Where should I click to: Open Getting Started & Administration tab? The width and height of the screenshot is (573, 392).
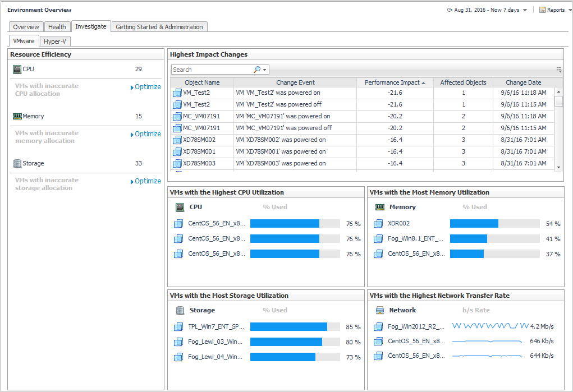[x=159, y=27]
